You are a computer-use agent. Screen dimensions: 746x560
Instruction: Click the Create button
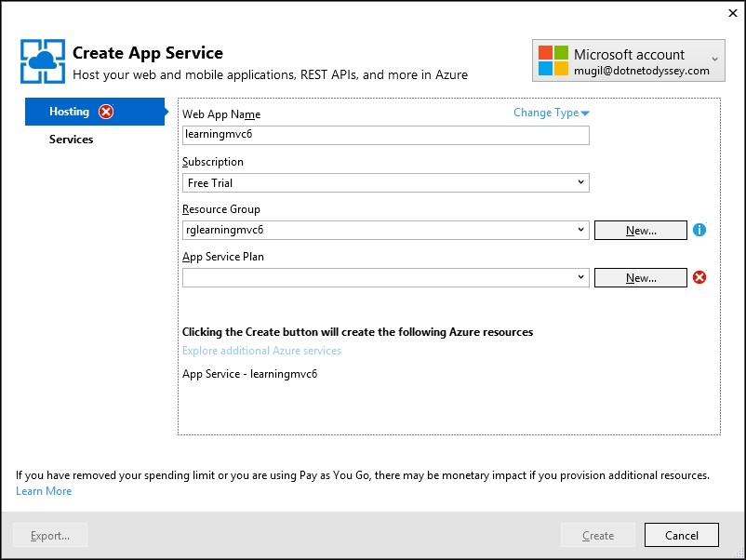click(x=597, y=535)
